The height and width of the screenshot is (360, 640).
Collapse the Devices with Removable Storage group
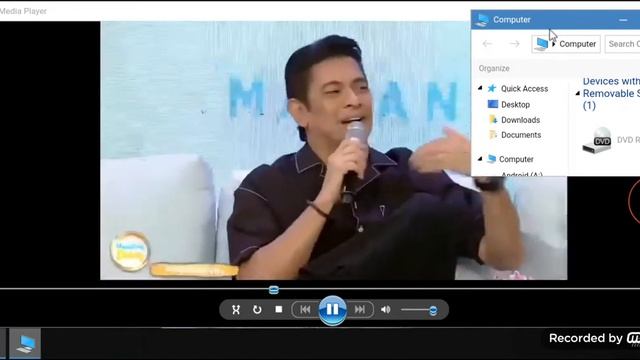click(x=578, y=93)
